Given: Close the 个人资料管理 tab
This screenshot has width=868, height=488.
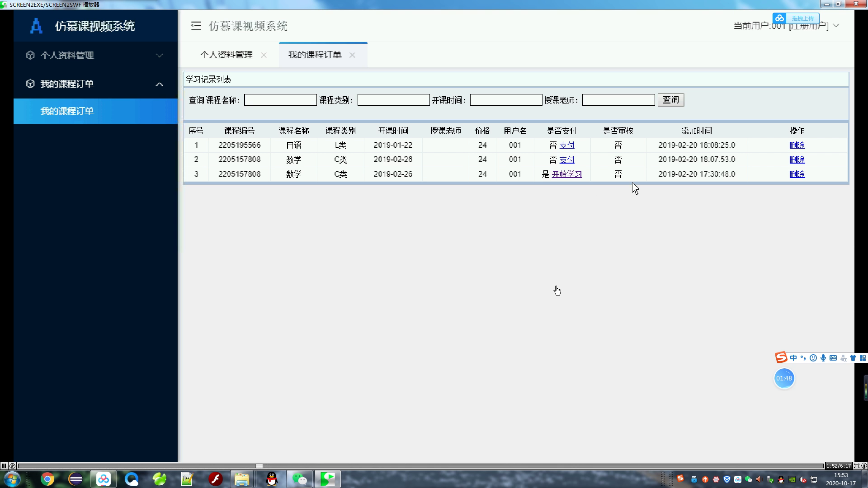Looking at the screenshot, I should click(264, 55).
